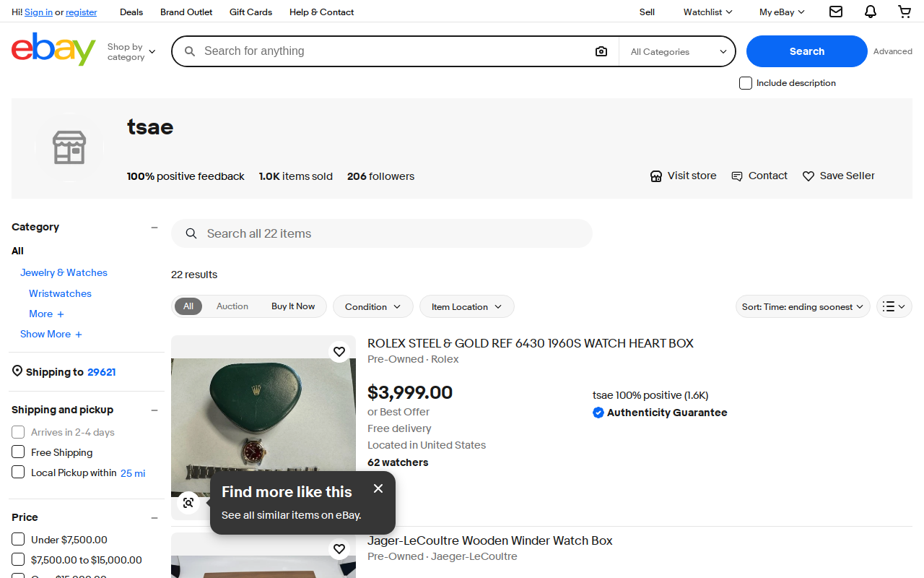924x578 pixels.
Task: Go to the eBay home logo
Action: click(x=53, y=49)
